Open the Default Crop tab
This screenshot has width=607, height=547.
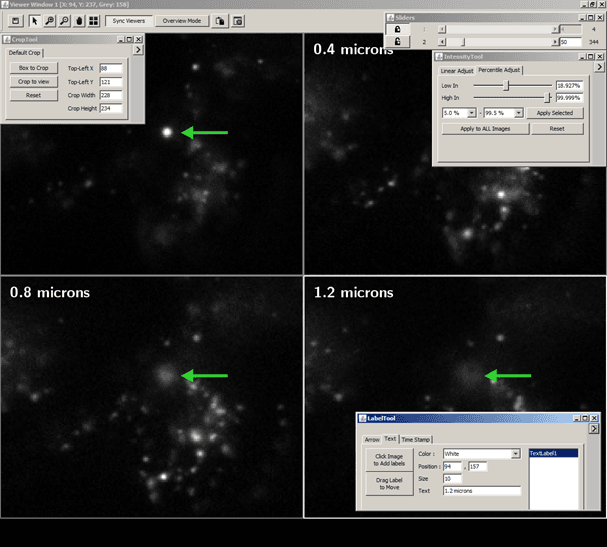coord(24,53)
